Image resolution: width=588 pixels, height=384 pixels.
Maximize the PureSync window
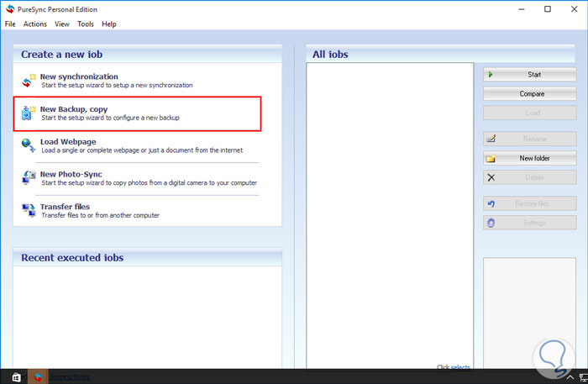tap(548, 9)
